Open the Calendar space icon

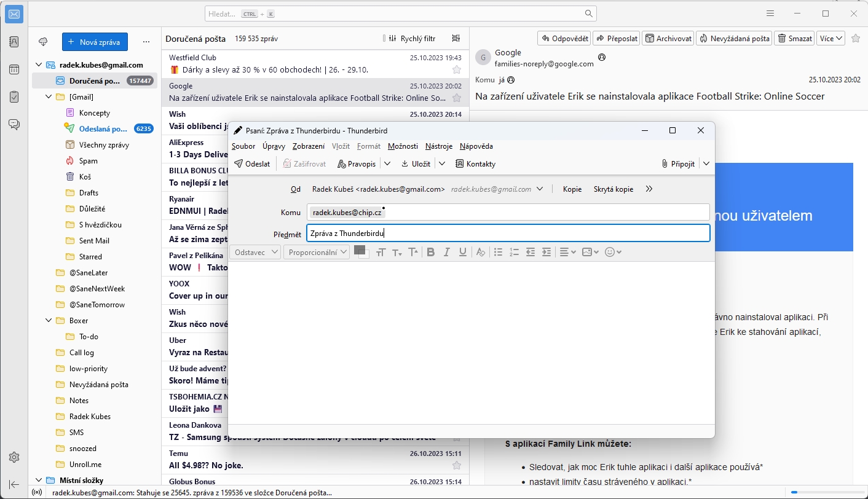[14, 69]
